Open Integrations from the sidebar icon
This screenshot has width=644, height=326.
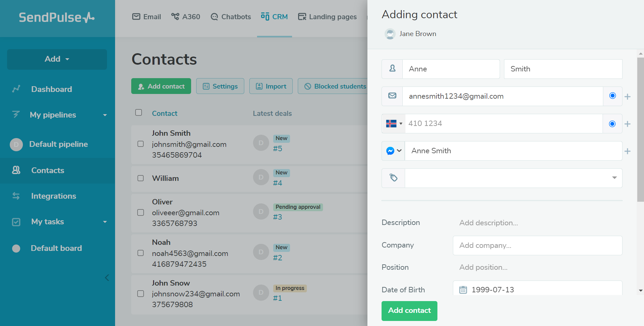click(x=16, y=196)
